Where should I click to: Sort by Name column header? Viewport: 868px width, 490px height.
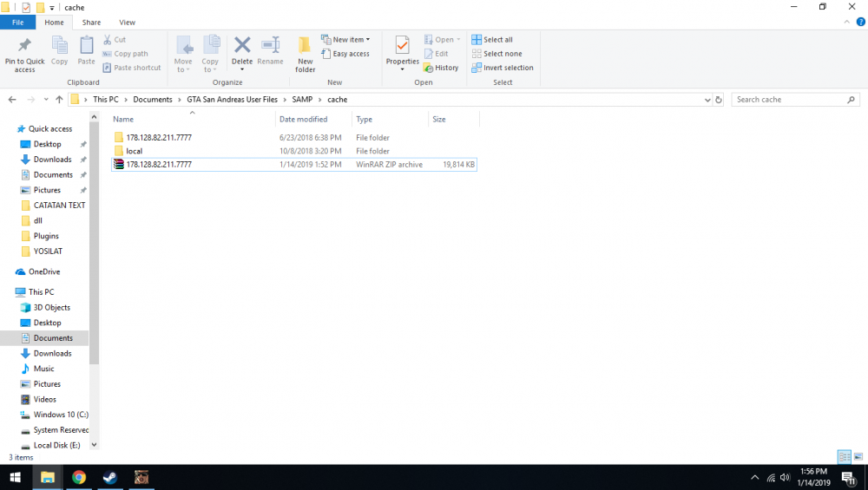pos(192,119)
